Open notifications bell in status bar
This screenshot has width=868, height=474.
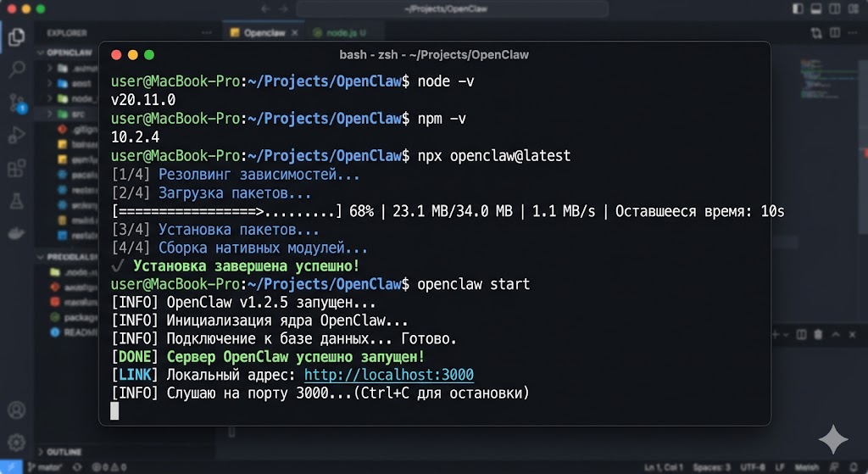tap(853, 468)
